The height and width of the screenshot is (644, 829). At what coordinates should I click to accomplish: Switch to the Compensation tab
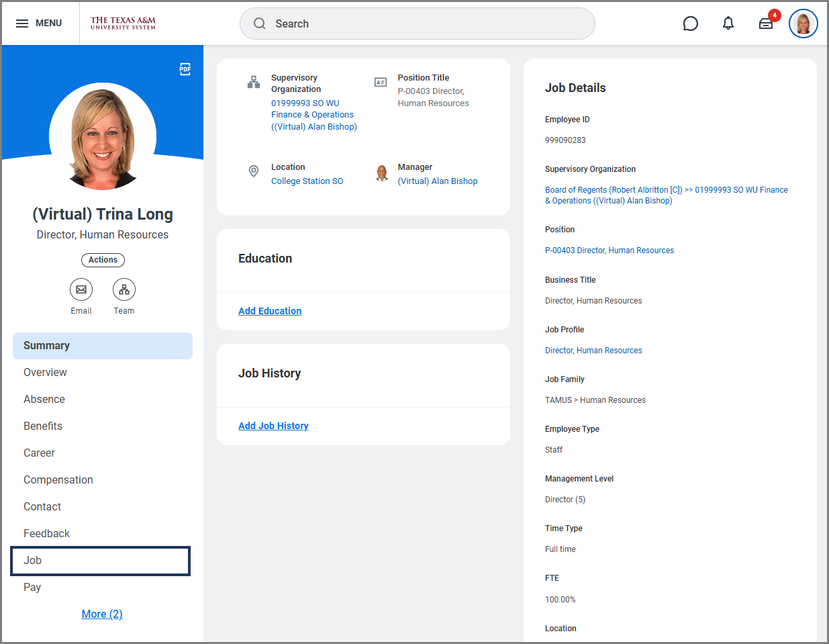click(x=58, y=479)
